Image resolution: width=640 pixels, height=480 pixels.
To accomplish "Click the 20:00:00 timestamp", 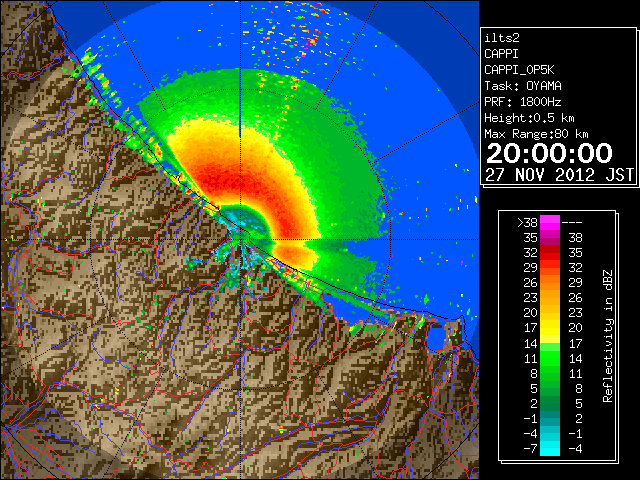I will tap(549, 153).
